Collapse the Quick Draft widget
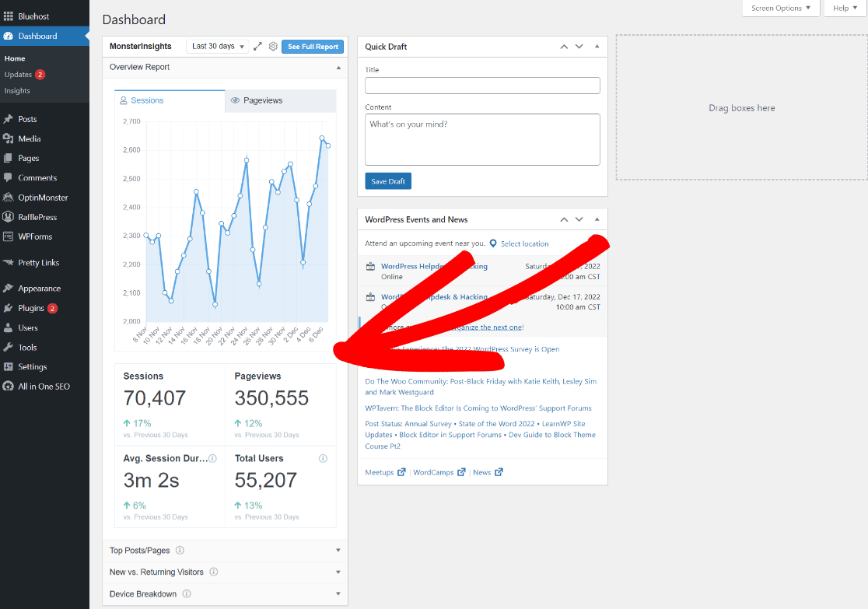 point(597,47)
